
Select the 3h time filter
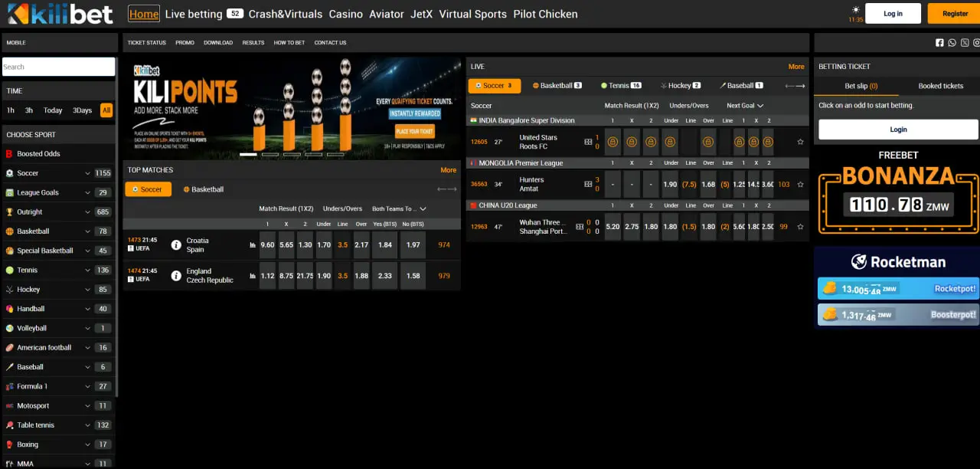tap(29, 110)
